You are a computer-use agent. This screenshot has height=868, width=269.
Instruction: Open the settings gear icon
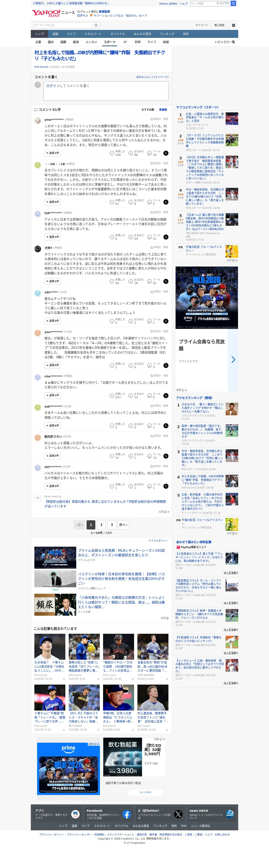tap(233, 25)
